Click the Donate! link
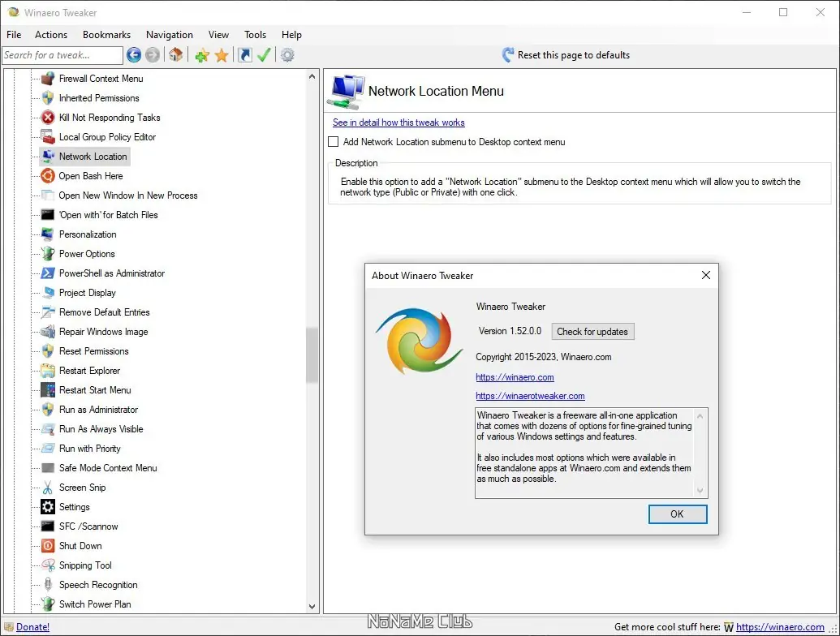The image size is (840, 636). click(x=32, y=627)
